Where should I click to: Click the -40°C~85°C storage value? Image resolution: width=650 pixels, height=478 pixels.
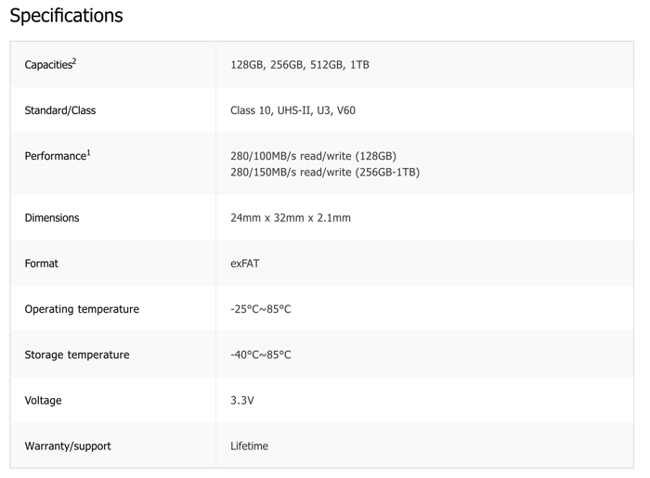click(261, 355)
